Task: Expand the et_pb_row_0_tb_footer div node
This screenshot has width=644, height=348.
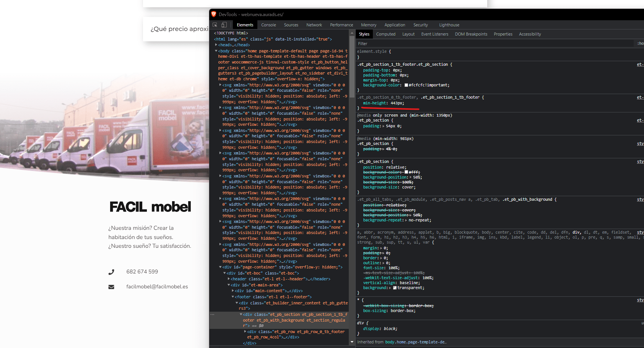Action: [x=245, y=332]
